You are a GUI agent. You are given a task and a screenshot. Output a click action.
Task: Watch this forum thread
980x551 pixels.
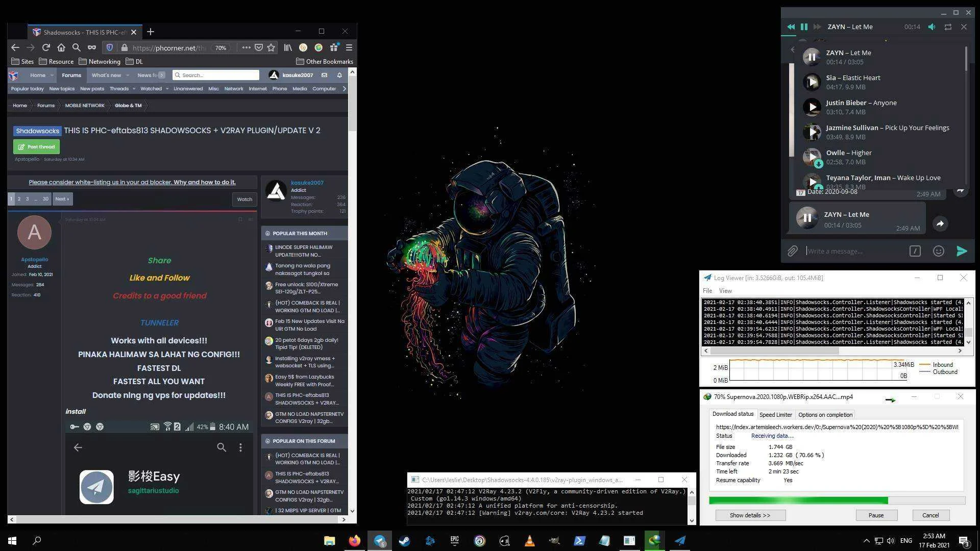(x=244, y=199)
